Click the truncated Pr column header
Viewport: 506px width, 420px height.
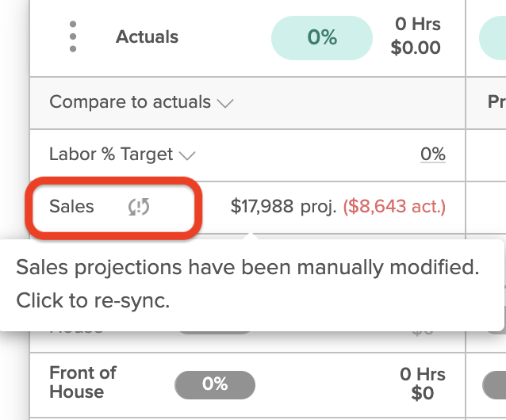(x=496, y=102)
